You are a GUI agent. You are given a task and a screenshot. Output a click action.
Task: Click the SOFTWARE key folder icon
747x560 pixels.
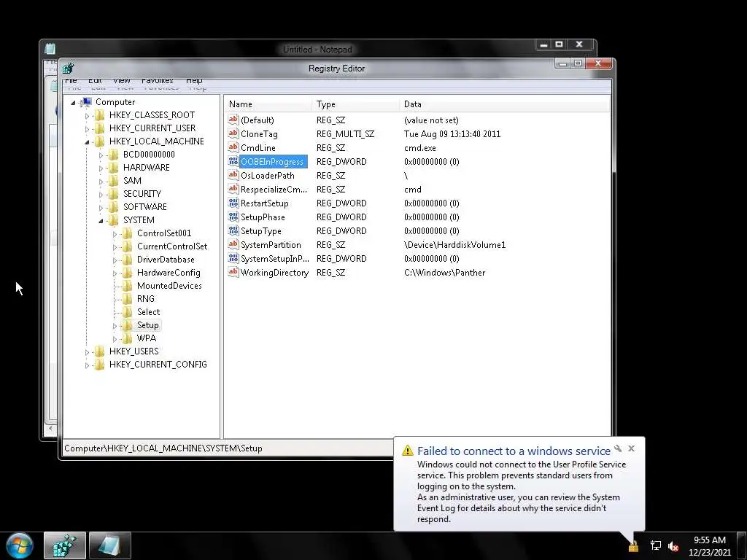[x=113, y=206]
